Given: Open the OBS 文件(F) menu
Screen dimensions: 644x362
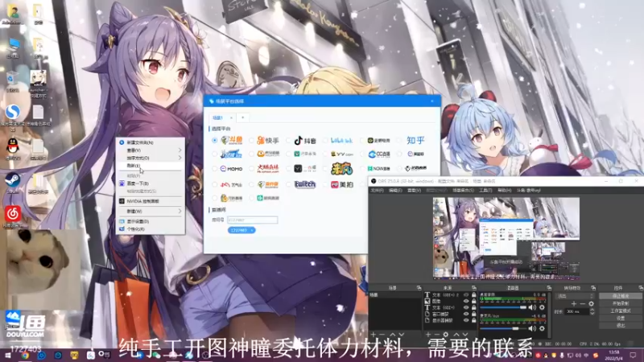Looking at the screenshot, I should tap(377, 191).
